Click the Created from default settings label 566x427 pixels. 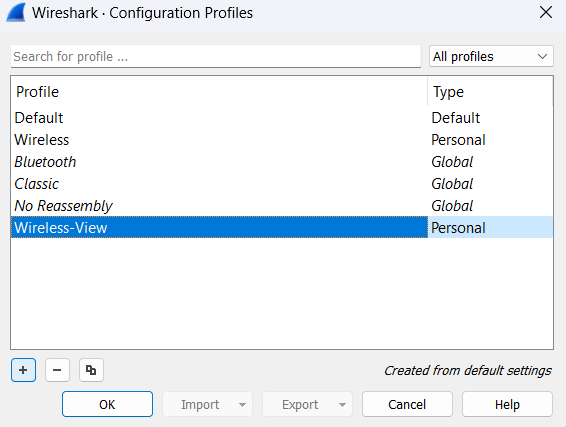coord(467,370)
